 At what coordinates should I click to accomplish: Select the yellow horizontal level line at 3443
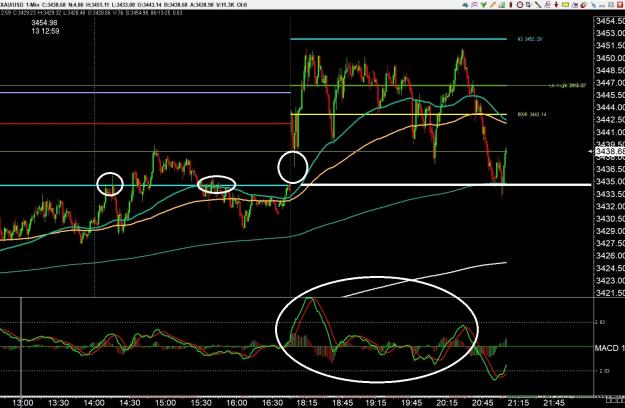[399, 114]
